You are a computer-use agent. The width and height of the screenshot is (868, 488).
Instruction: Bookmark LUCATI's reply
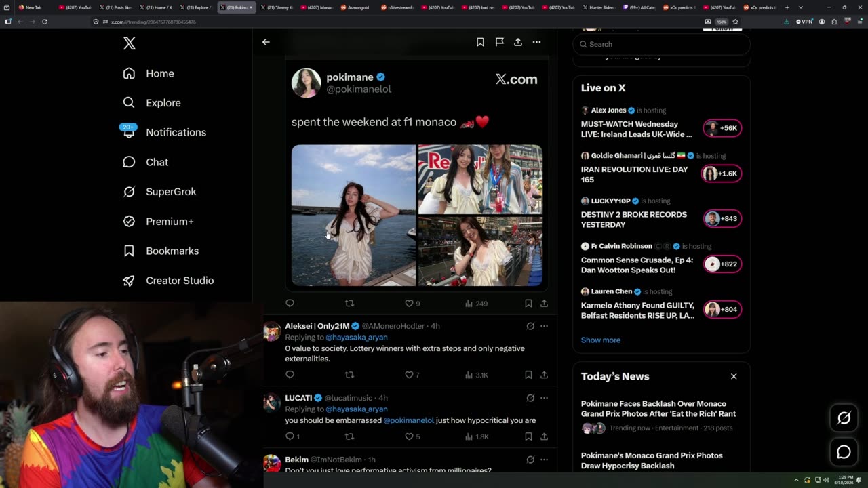(x=528, y=436)
